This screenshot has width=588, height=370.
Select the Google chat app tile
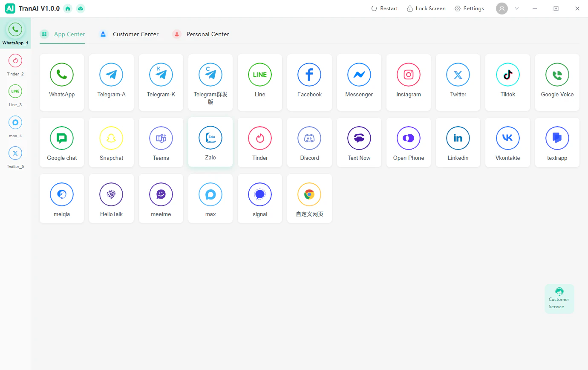point(62,142)
